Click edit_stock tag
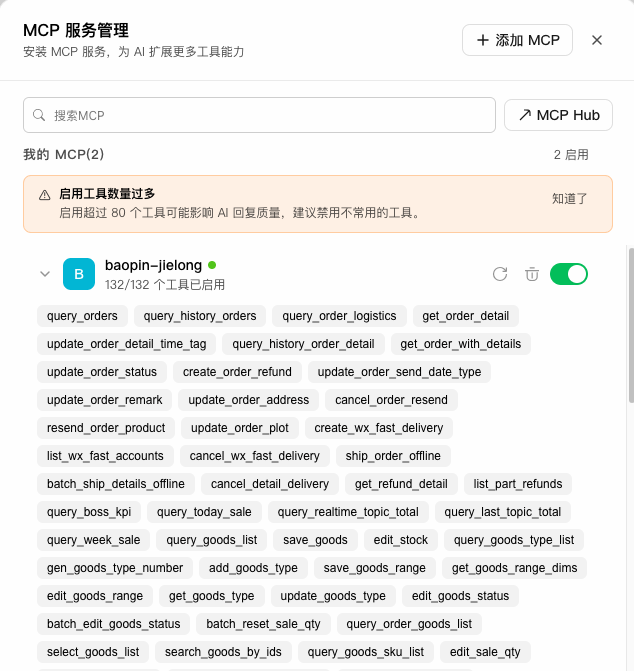This screenshot has width=634, height=671. (401, 540)
